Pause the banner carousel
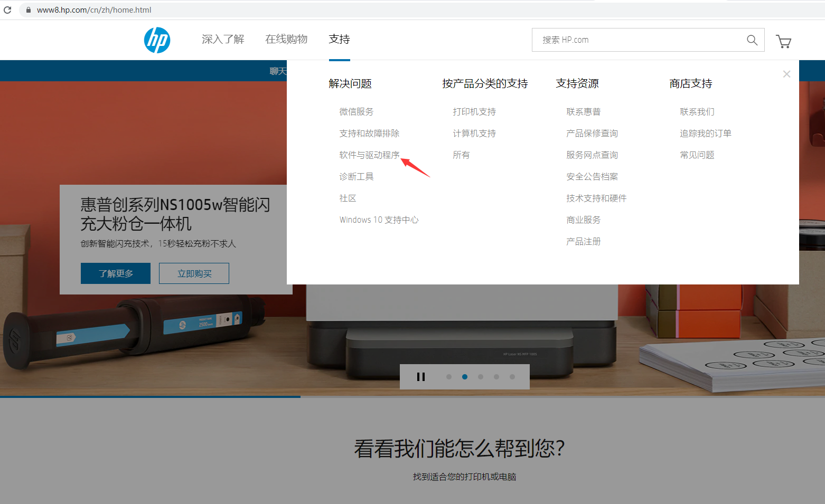825x504 pixels. tap(421, 377)
